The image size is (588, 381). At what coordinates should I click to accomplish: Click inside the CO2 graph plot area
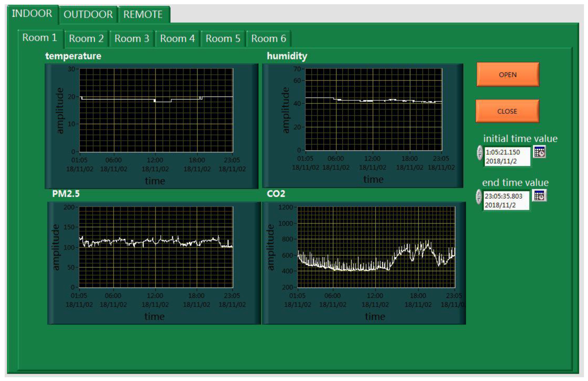[x=376, y=247]
